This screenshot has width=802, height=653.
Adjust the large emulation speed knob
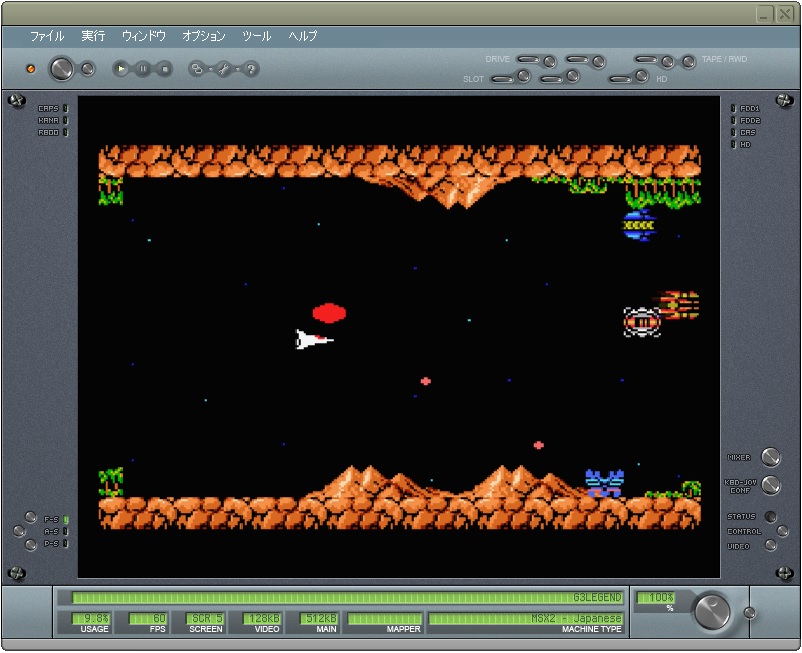711,611
